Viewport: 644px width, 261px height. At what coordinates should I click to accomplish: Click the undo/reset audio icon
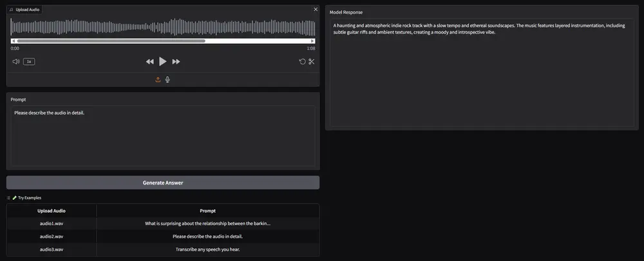(302, 62)
